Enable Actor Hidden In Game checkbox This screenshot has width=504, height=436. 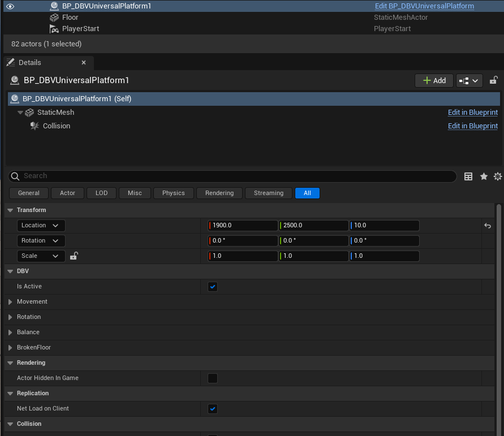(x=213, y=378)
